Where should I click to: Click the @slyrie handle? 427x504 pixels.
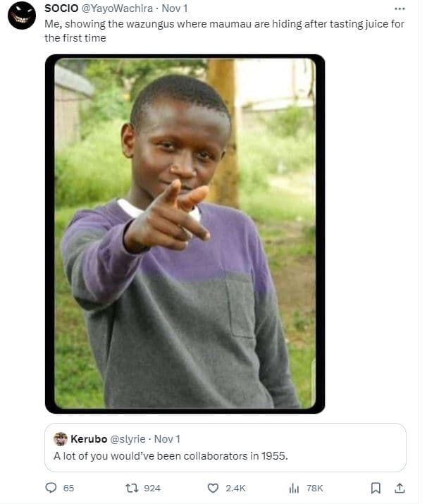[x=129, y=438]
